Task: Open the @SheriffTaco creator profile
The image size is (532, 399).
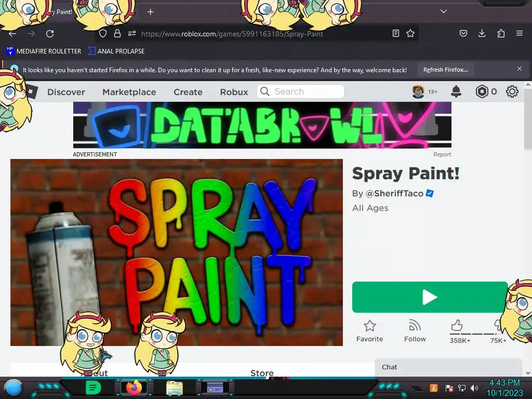Action: pos(394,193)
